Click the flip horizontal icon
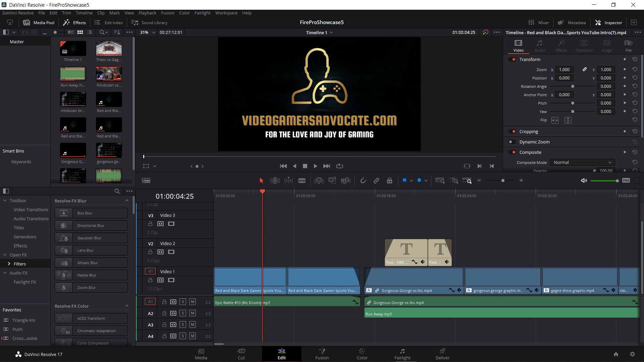 pos(555,120)
